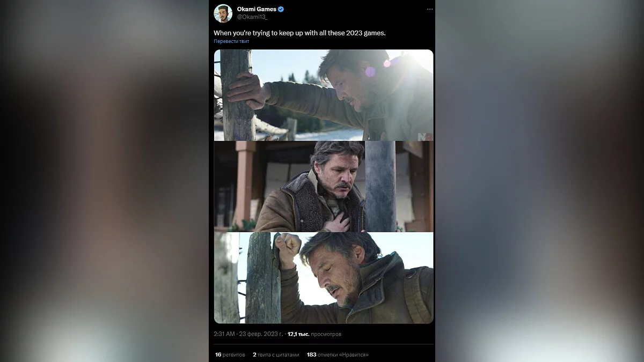This screenshot has width=644, height=362.
Task: Click the Перевести твит translate link
Action: (230, 41)
